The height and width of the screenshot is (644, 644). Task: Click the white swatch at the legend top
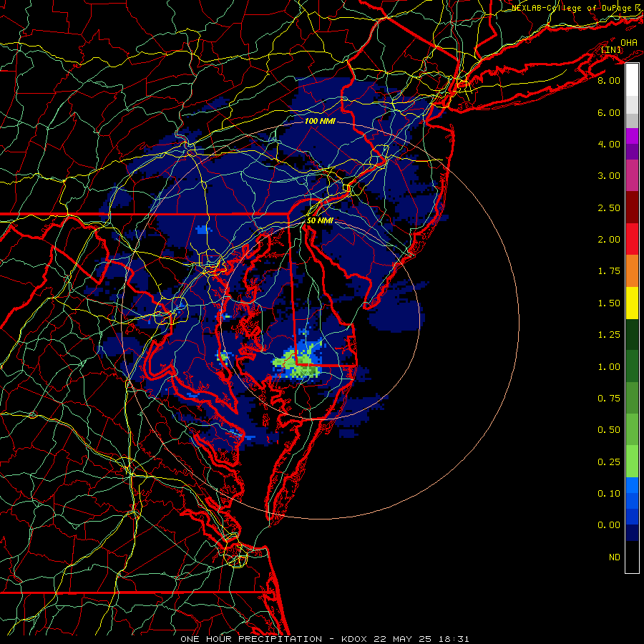point(632,80)
